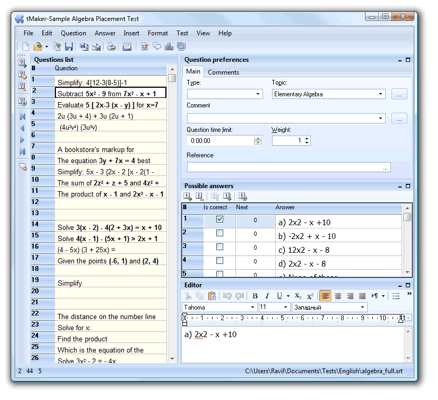Viewport: 438px width, 400px height.
Task: Click the Weight spinner up arrow
Action: pos(307,138)
